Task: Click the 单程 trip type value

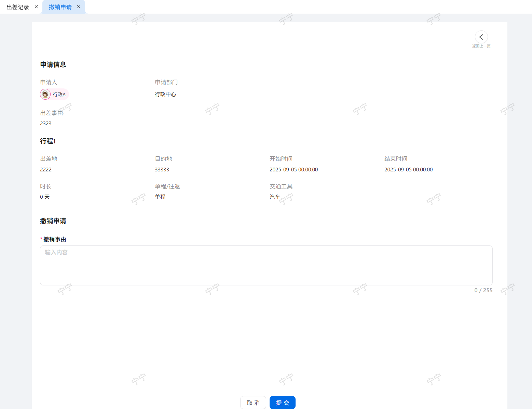Action: [x=160, y=197]
